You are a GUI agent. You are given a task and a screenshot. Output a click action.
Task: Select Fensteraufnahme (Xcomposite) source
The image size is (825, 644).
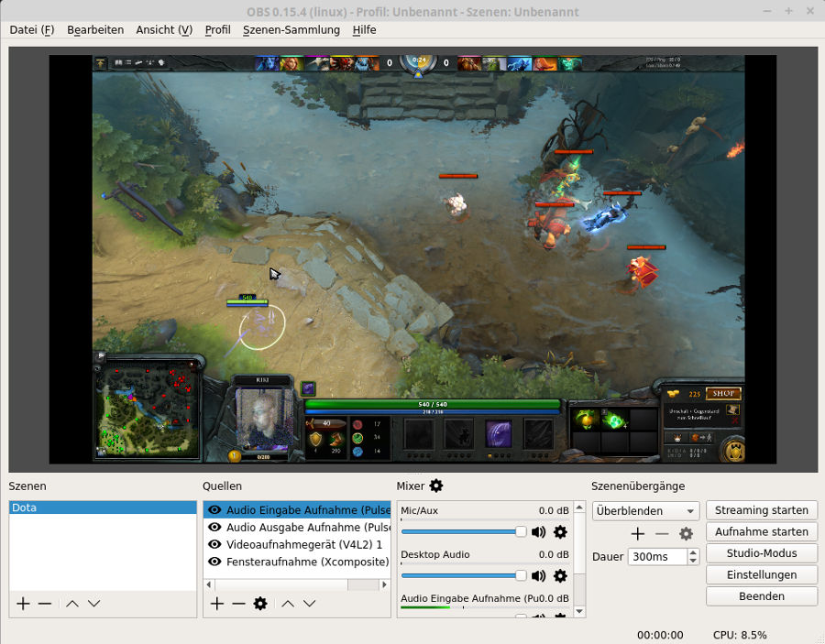click(x=297, y=562)
